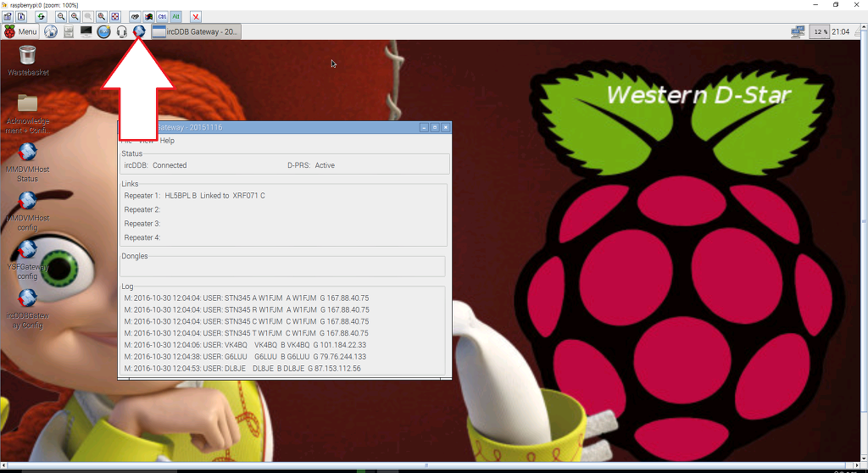Open MMDVMHost Status desktop shortcut
The height and width of the screenshot is (473, 868).
pos(28,163)
